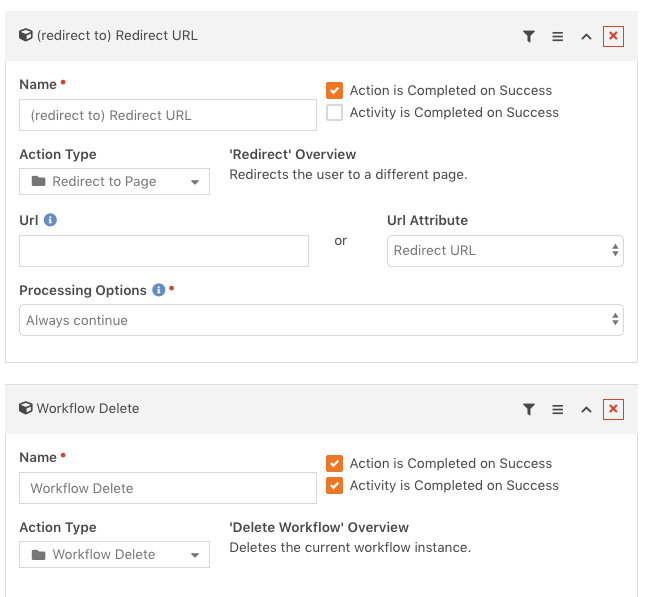Click cube icon beside Redirect URL title
This screenshot has width=645, height=597.
pos(26,35)
